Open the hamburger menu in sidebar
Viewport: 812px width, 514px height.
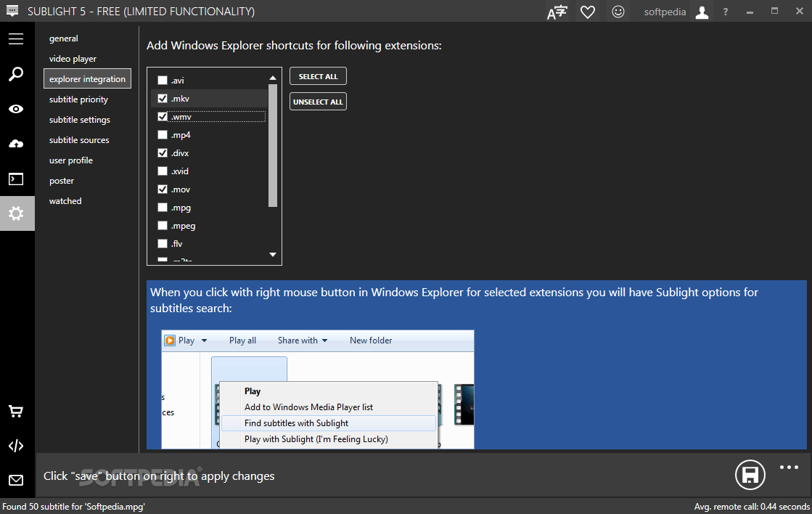pos(16,39)
